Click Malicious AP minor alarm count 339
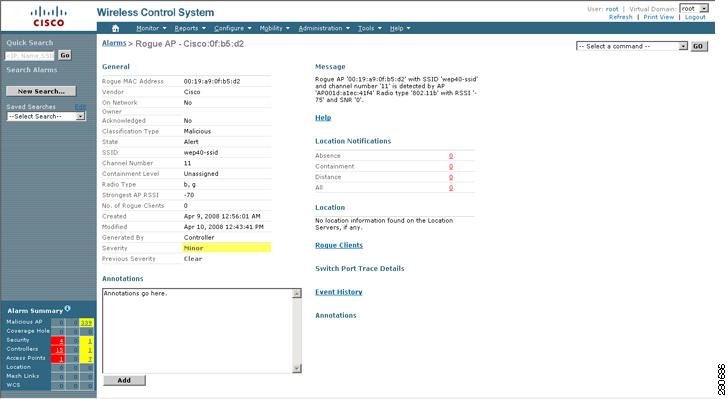This screenshot has width=728, height=399. click(x=86, y=322)
